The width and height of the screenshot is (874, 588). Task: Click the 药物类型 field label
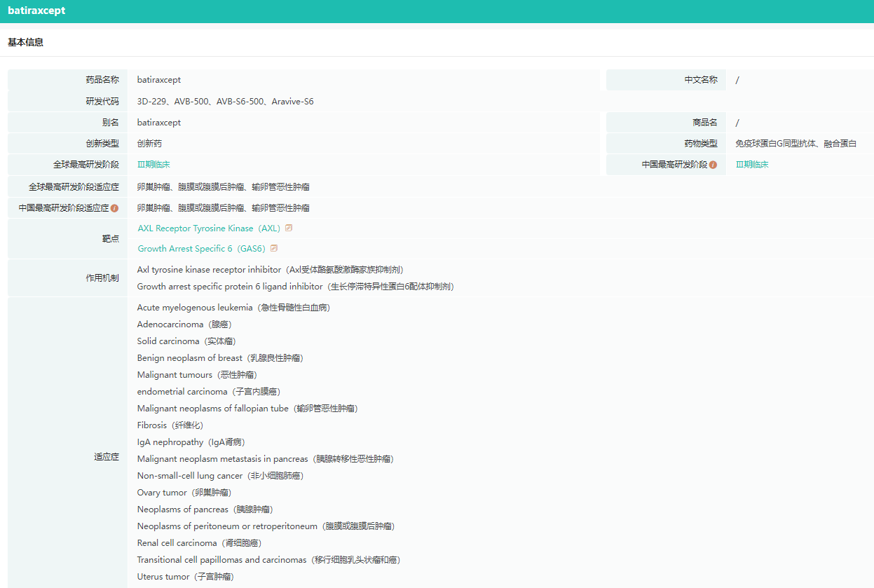coord(701,144)
